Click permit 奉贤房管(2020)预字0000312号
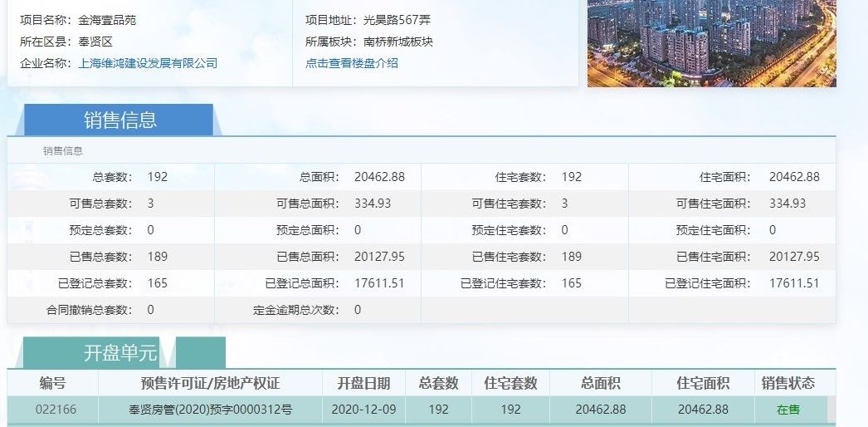868x427 pixels. click(x=210, y=410)
